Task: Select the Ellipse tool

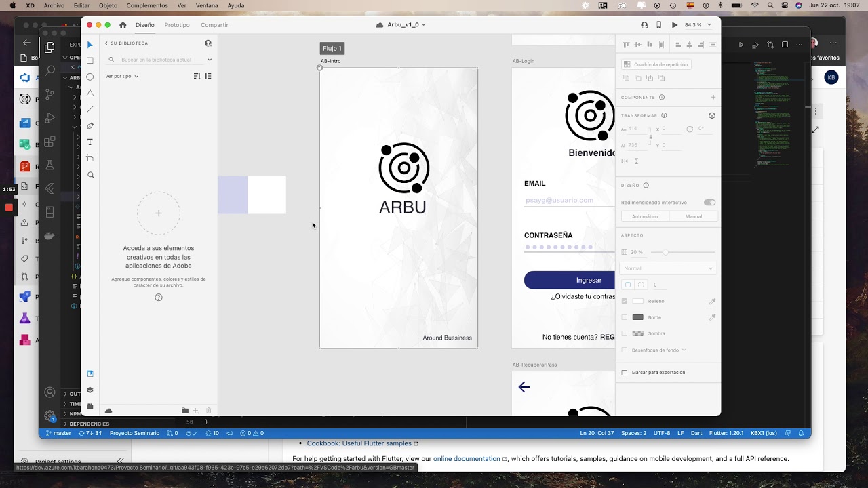Action: (90, 77)
